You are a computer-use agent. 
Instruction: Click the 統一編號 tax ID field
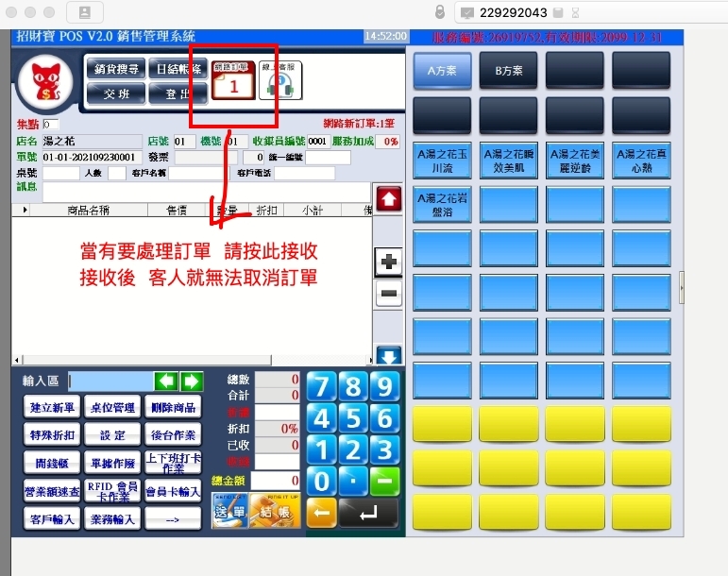[328, 158]
